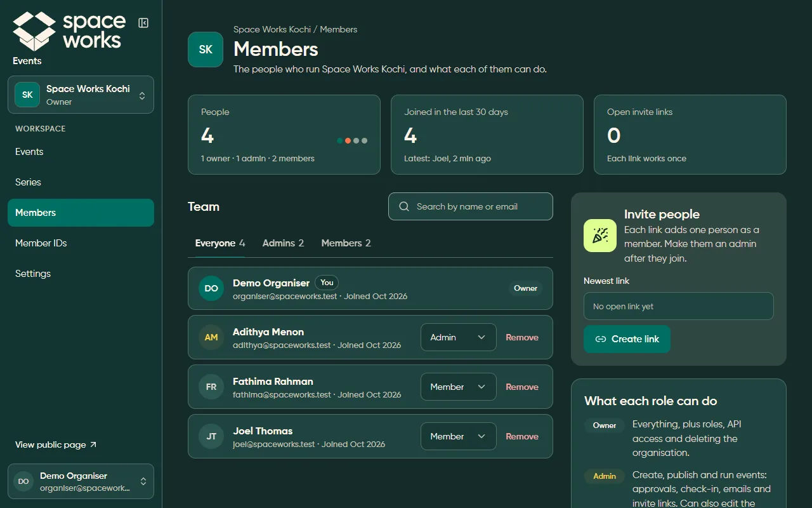Click the Open invite links card
The image size is (812, 508).
click(690, 135)
